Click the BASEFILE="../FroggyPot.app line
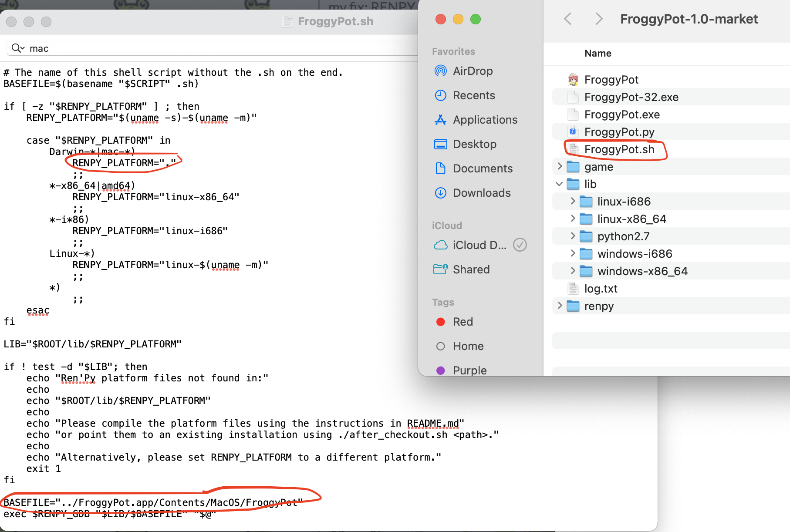790x532 pixels. pos(153,502)
